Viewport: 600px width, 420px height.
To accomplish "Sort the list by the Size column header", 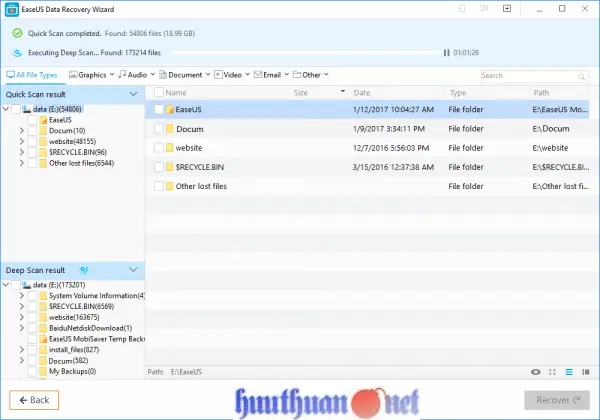I will click(300, 93).
